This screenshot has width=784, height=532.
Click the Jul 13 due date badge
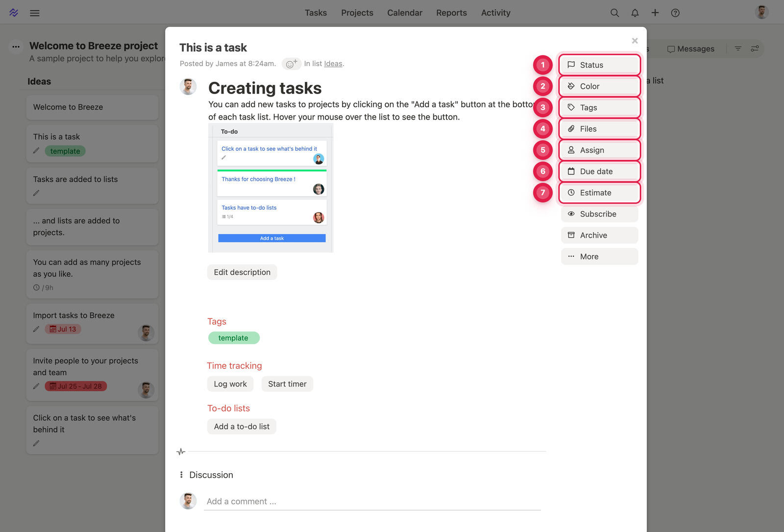pyautogui.click(x=63, y=329)
